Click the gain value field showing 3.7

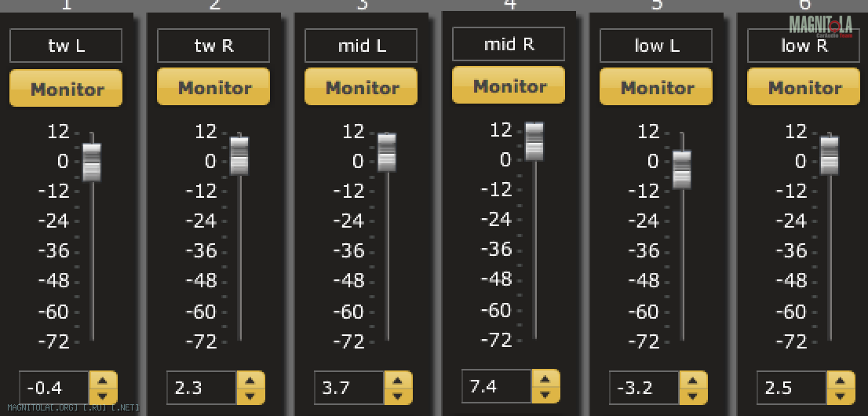(x=349, y=388)
